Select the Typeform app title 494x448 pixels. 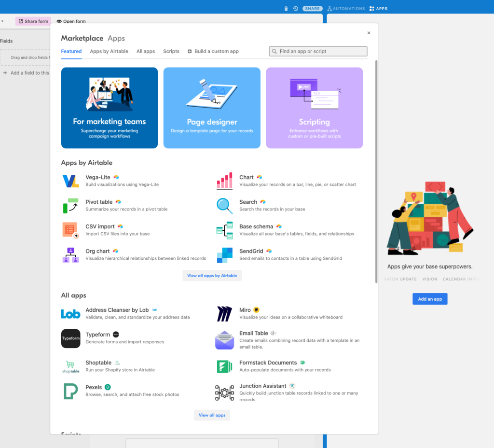click(x=97, y=335)
